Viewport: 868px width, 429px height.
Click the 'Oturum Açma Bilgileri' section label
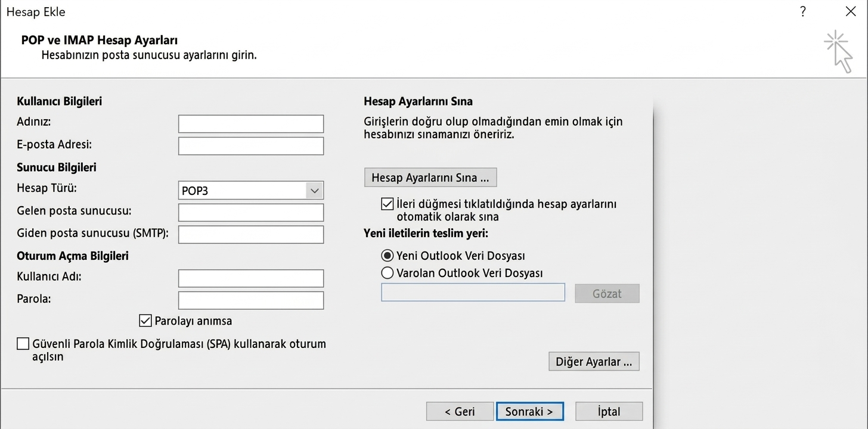[x=73, y=256]
